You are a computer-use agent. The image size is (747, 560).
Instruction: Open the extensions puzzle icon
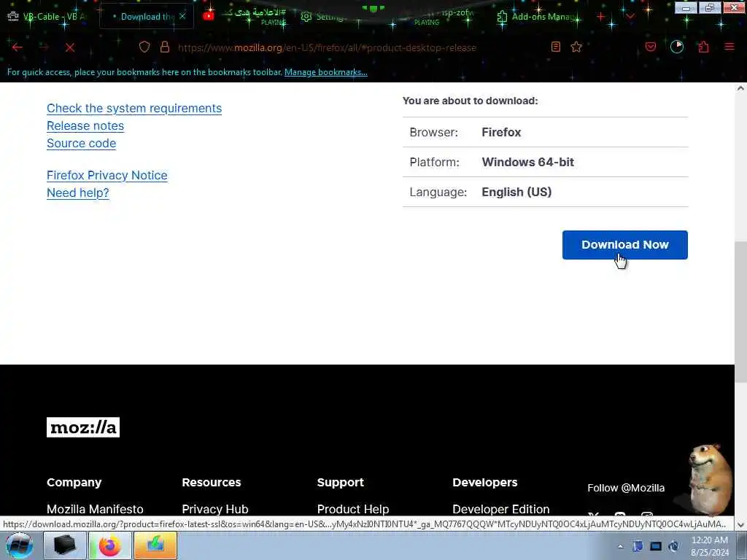[703, 47]
